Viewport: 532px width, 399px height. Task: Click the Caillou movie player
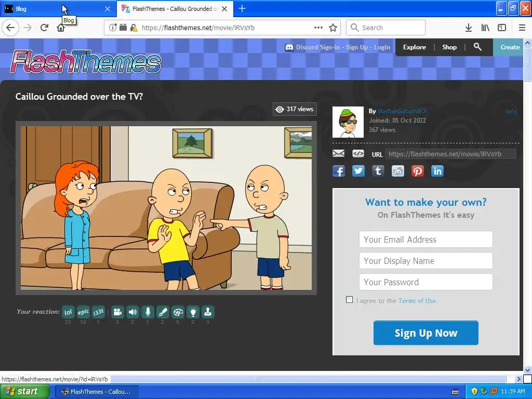(166, 208)
